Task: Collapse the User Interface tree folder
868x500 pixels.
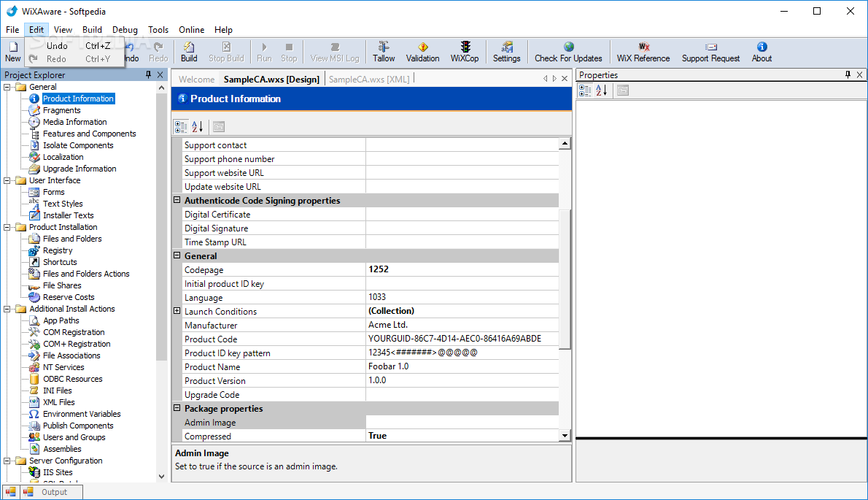Action: click(7, 180)
